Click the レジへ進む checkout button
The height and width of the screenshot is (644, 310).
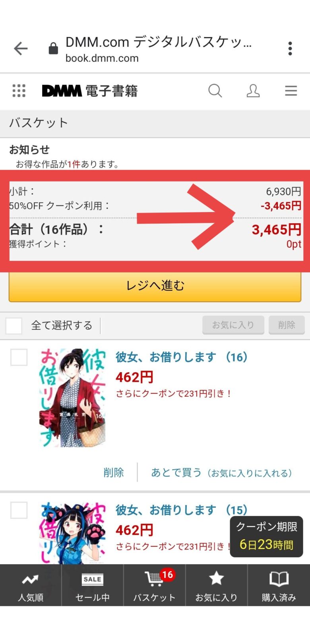[x=155, y=285]
